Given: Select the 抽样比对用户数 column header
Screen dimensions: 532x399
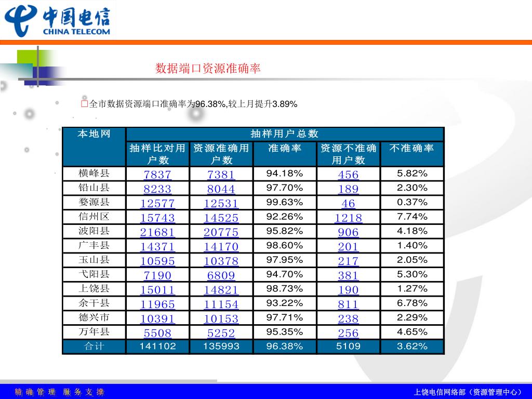Looking at the screenshot, I should pos(157,154).
